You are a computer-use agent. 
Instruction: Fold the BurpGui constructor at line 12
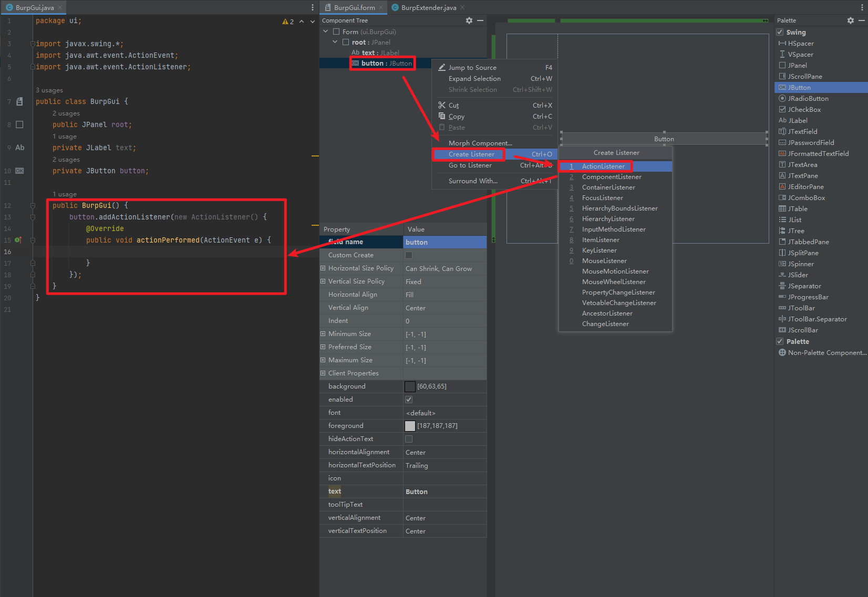(33, 206)
